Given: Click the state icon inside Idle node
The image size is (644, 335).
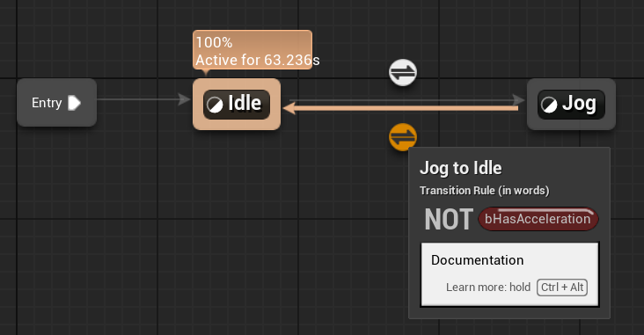Looking at the screenshot, I should [215, 105].
